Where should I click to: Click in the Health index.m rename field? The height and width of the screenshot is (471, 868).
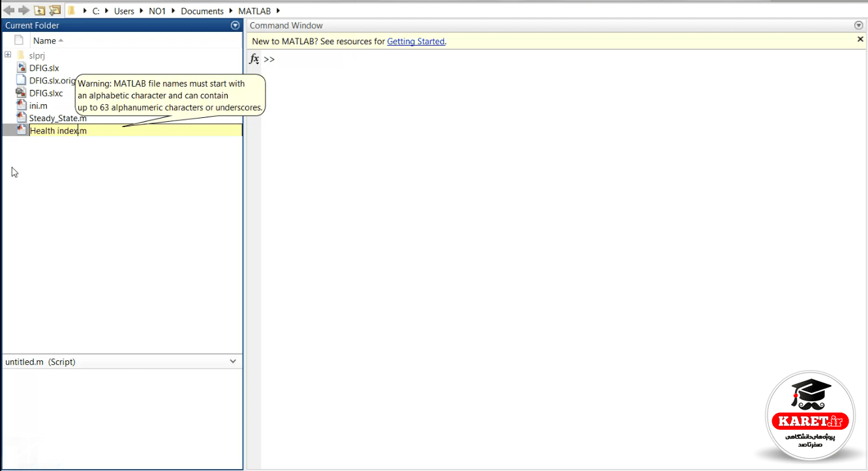136,130
